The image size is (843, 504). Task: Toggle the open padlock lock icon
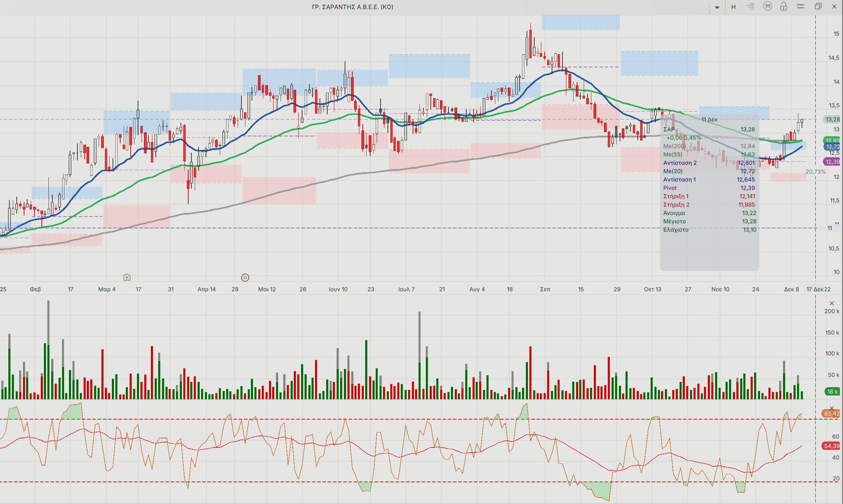pyautogui.click(x=784, y=7)
